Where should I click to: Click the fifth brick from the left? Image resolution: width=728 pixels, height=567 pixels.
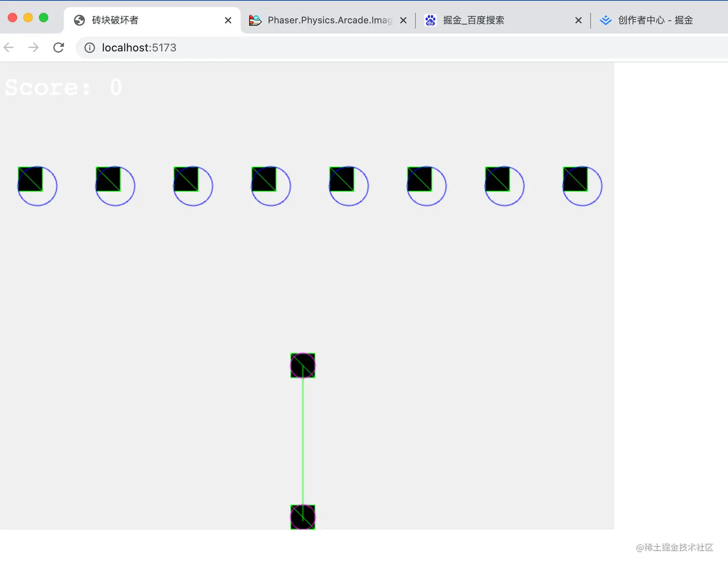(x=342, y=179)
